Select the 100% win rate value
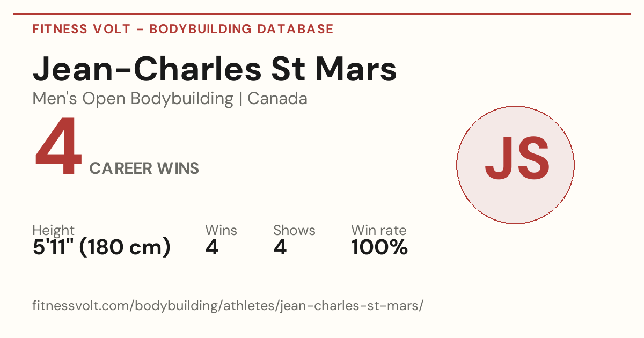The width and height of the screenshot is (644, 338). click(379, 247)
